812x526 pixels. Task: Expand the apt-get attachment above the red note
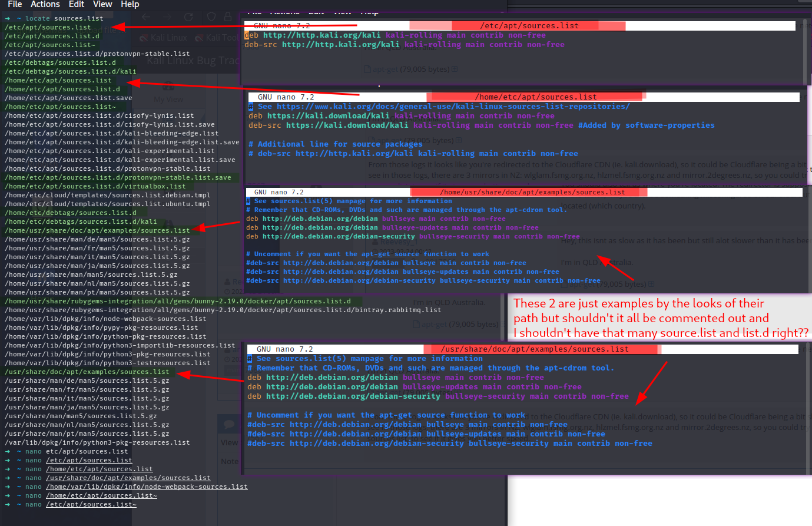(x=651, y=284)
